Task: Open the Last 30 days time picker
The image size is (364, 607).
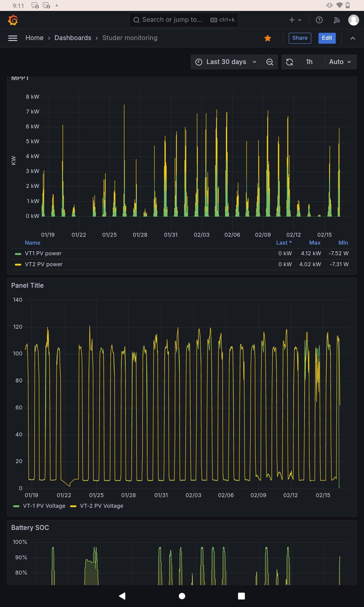Action: (226, 62)
